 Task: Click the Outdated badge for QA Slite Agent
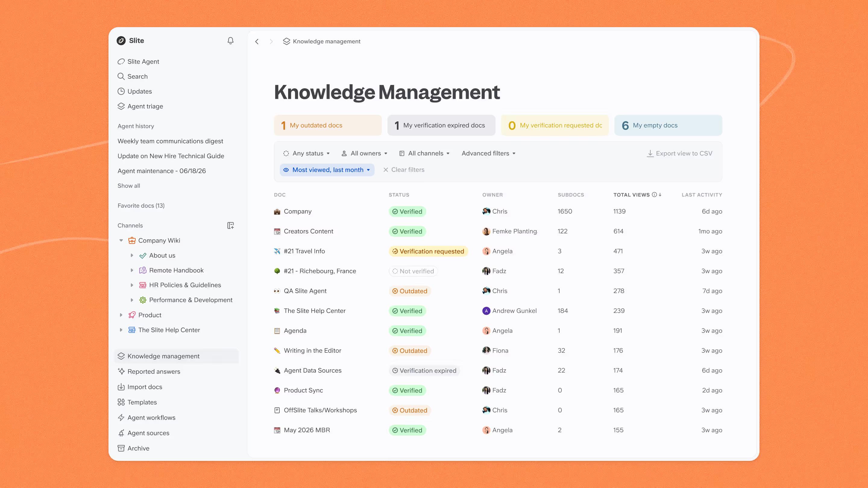[410, 291]
